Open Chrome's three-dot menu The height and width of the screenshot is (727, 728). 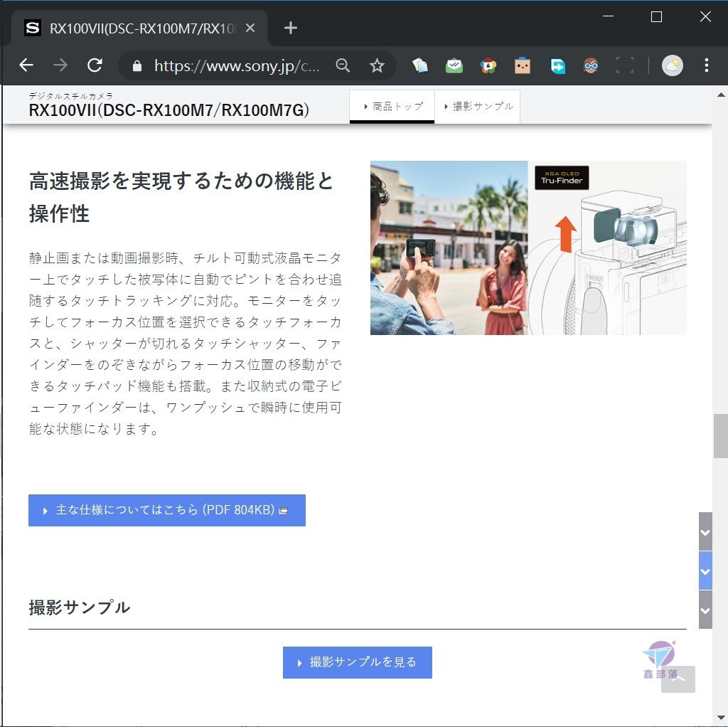[706, 65]
